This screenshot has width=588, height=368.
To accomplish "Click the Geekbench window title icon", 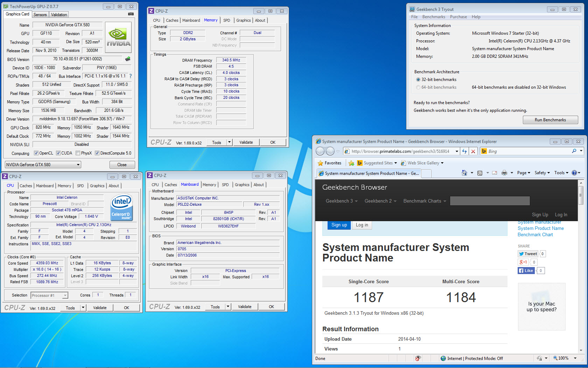I will click(412, 9).
